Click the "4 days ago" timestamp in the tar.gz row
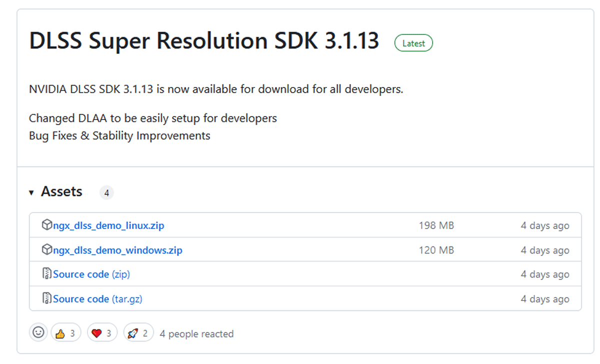The width and height of the screenshot is (600, 364). pos(544,299)
